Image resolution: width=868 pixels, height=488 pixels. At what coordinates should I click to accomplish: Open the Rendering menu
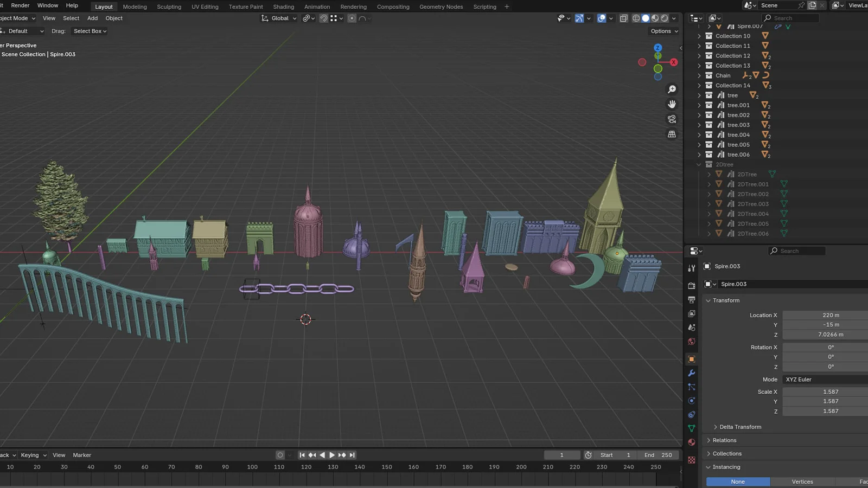pos(353,7)
